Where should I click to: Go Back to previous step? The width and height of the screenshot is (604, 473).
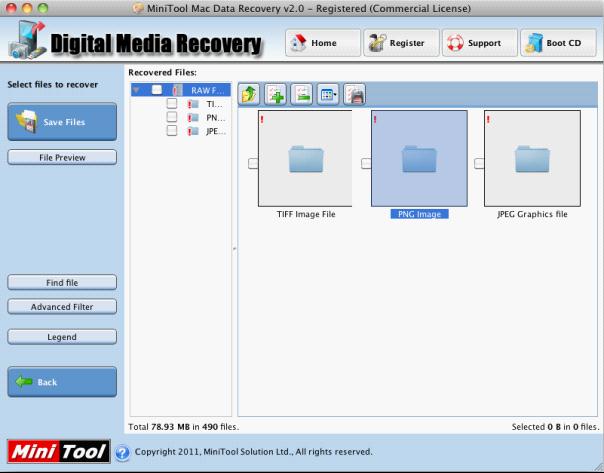(62, 382)
